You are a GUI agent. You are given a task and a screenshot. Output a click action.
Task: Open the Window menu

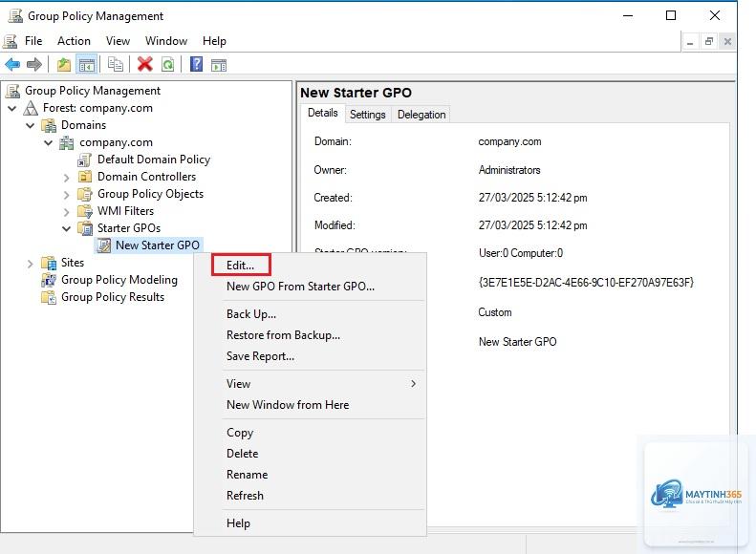pos(166,41)
